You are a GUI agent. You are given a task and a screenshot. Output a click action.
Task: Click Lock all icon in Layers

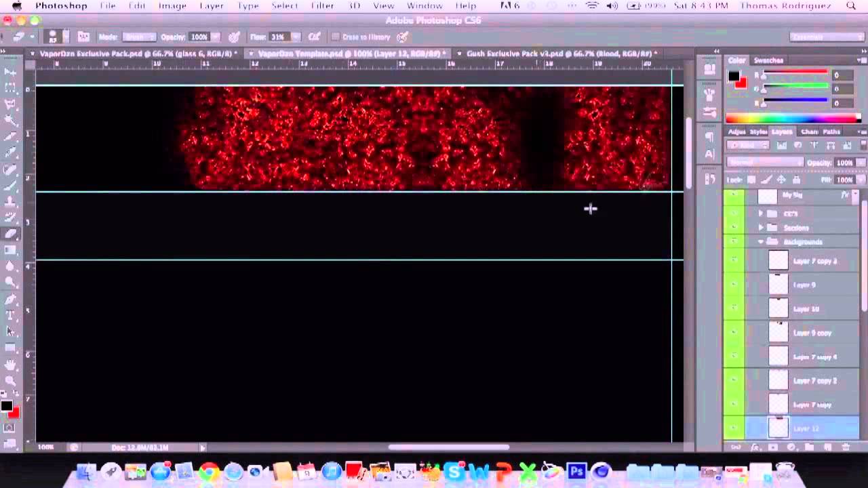tap(796, 180)
